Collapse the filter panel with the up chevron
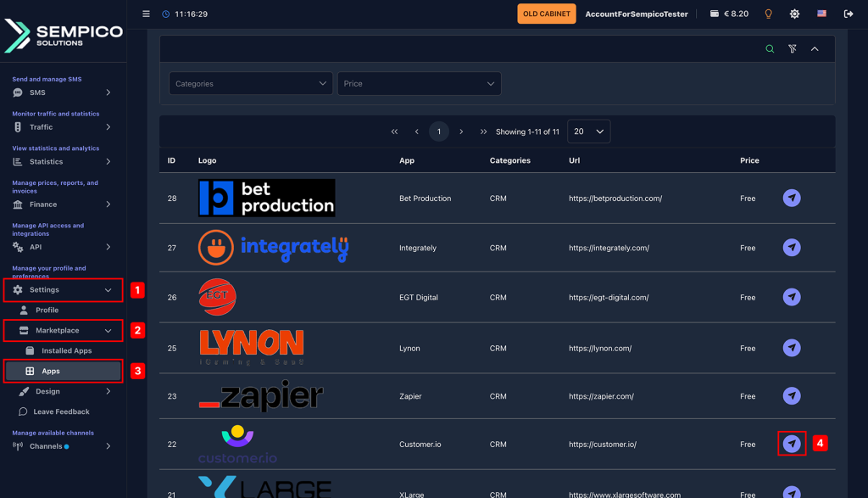This screenshot has height=498, width=868. click(x=815, y=48)
